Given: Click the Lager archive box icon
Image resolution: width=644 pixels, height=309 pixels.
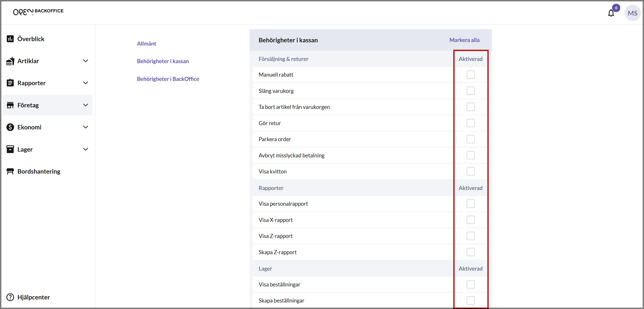Looking at the screenshot, I should point(10,149).
